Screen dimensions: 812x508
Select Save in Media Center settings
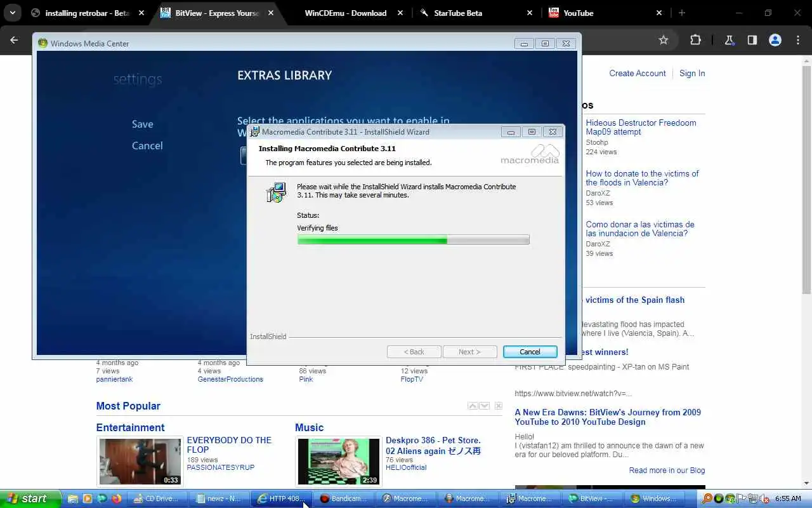(x=143, y=124)
